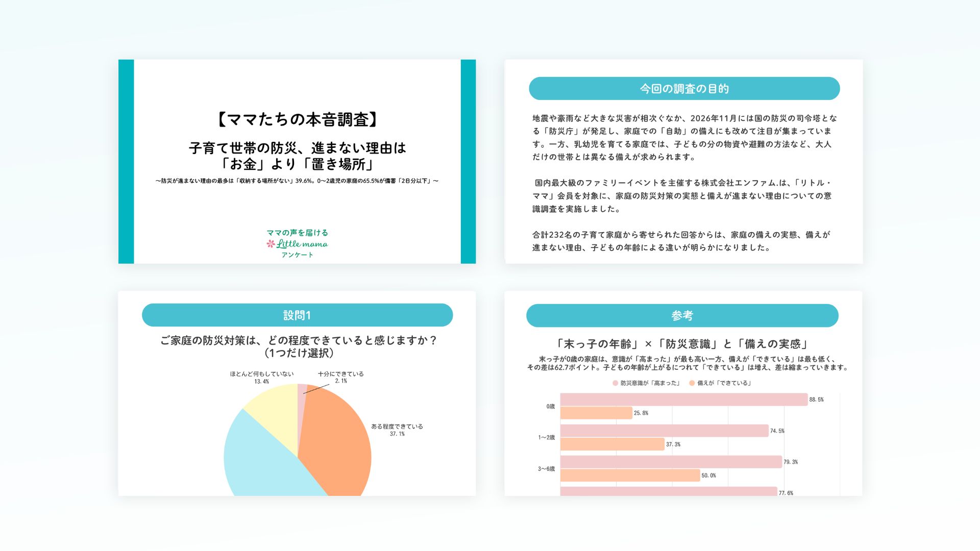Click the paragraph starting 合計232名の子育て家庭
This screenshot has height=551, width=980.
[681, 241]
